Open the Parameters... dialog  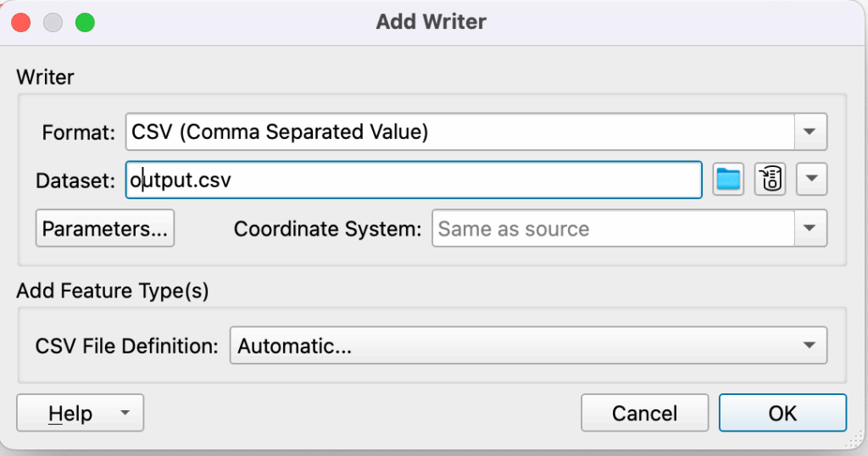click(x=105, y=229)
